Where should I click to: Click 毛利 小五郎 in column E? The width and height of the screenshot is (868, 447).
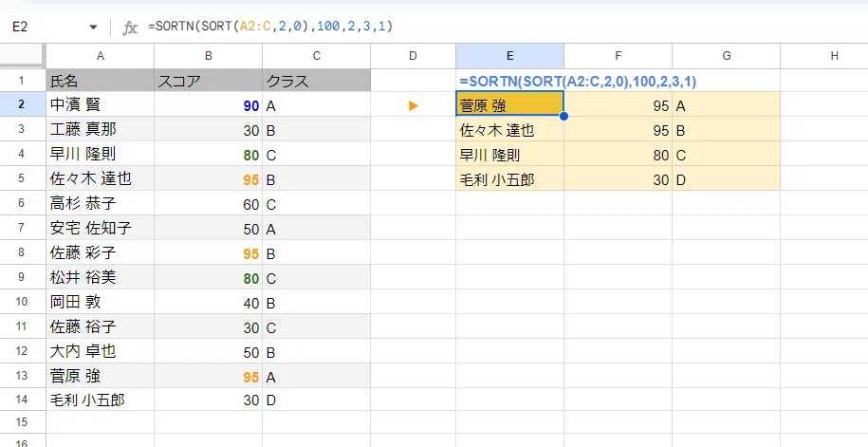point(509,179)
